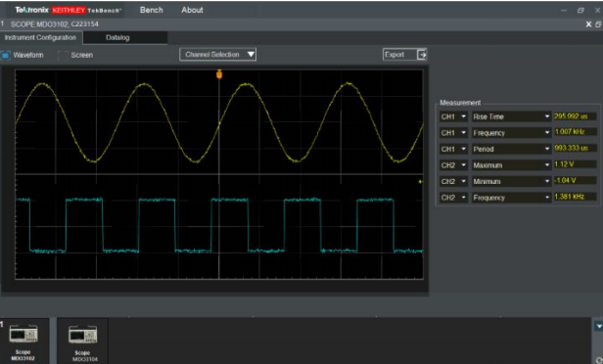Click the orange trigger position marker
Image resolution: width=603 pixels, height=364 pixels.
click(219, 73)
